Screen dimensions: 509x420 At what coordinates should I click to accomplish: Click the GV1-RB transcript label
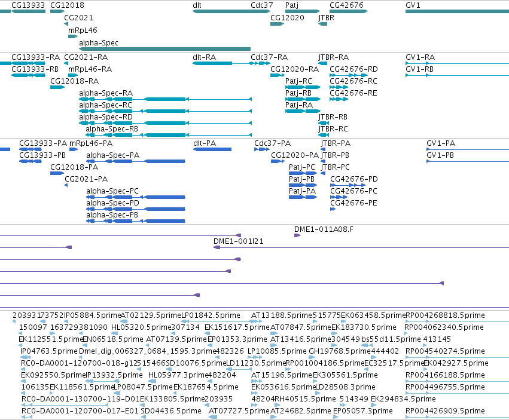(419, 69)
